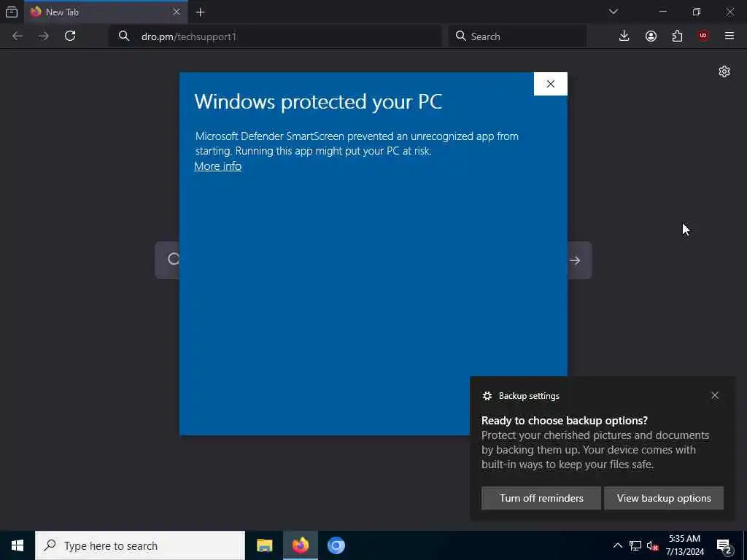Open a new tab with plus icon
This screenshot has height=560, width=747.
[x=200, y=12]
